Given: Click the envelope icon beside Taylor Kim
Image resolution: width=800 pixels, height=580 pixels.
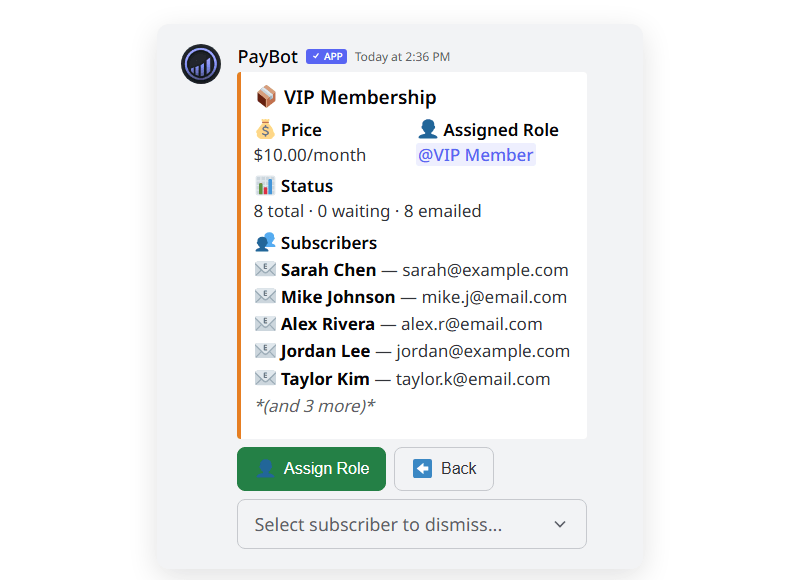Looking at the screenshot, I should pos(265,378).
